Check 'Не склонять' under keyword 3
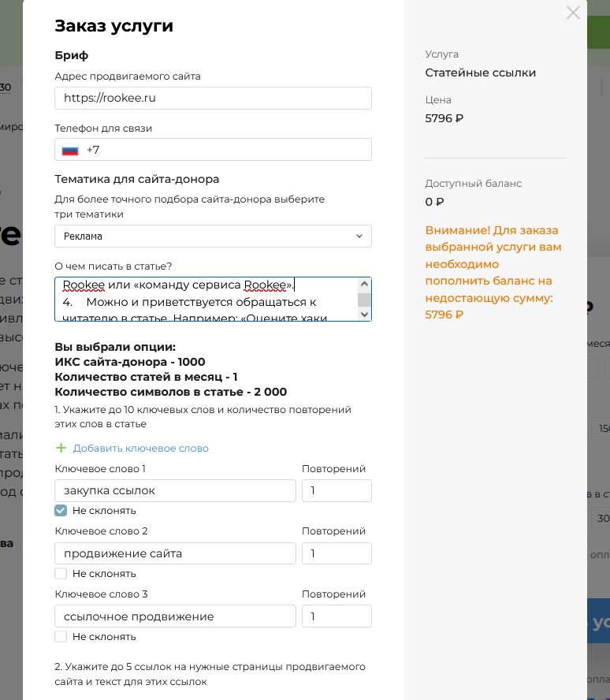The height and width of the screenshot is (700, 610). 61,636
